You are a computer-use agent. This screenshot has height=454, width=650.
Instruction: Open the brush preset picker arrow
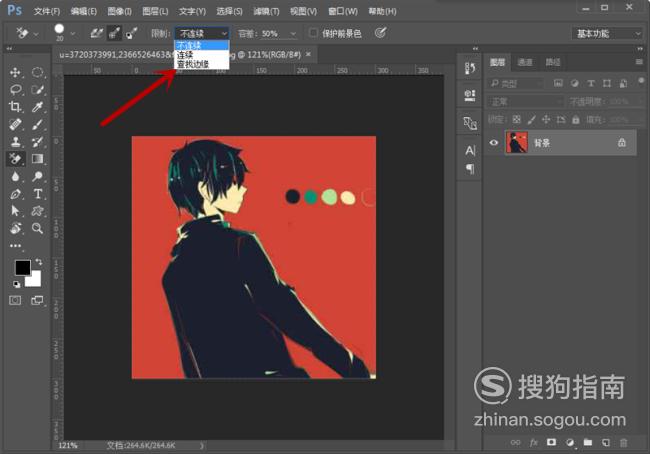(73, 33)
